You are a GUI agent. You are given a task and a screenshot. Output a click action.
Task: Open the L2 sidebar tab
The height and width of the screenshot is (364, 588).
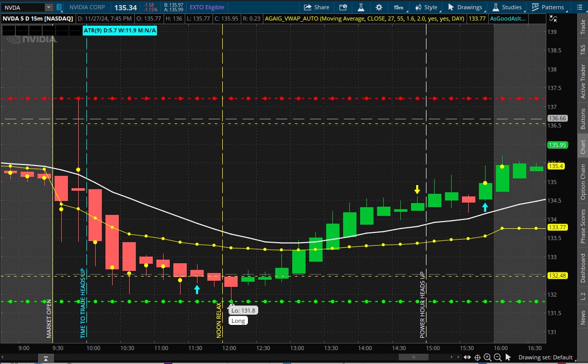point(583,296)
